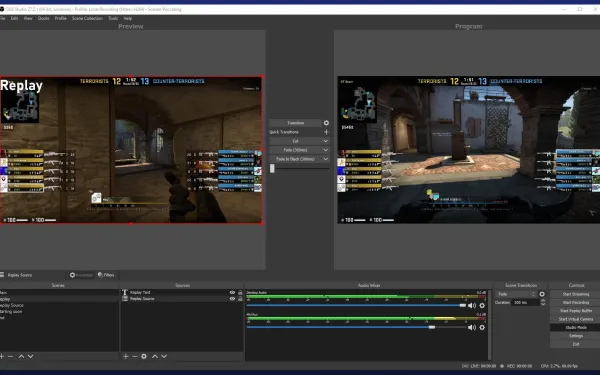The width and height of the screenshot is (600, 375).
Task: Open Filters for Replay Source
Action: coord(106,275)
